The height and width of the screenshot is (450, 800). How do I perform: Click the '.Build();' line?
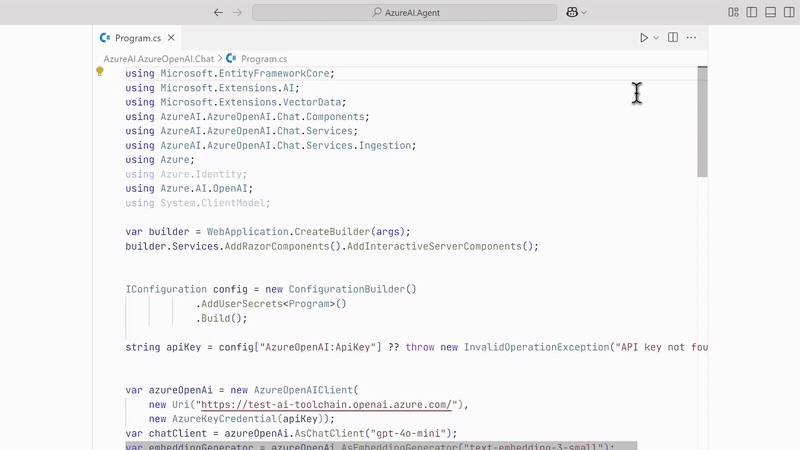pos(221,318)
